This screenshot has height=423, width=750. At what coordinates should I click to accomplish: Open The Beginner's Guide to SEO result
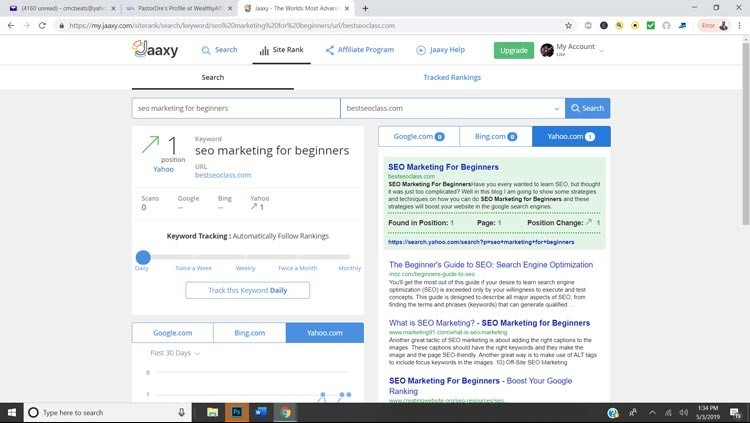491,265
